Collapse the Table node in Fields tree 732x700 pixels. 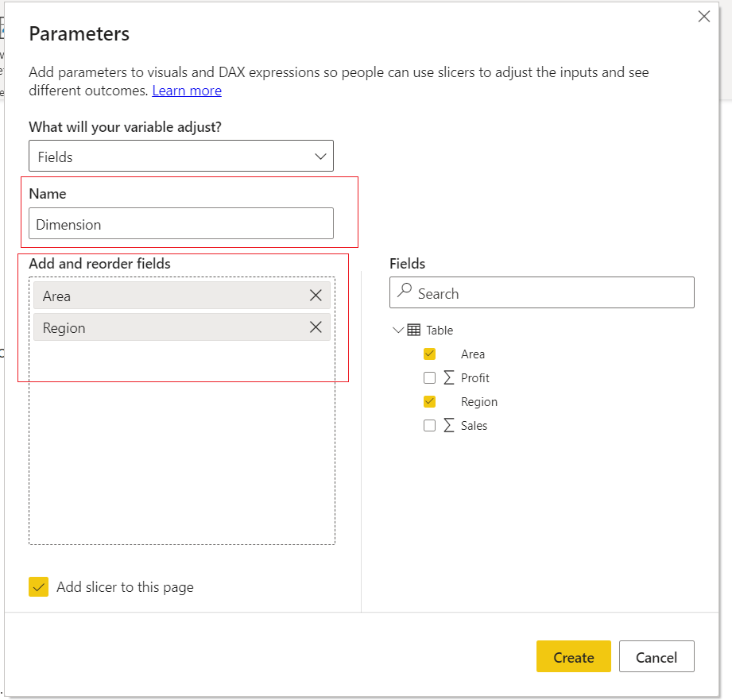pyautogui.click(x=397, y=329)
